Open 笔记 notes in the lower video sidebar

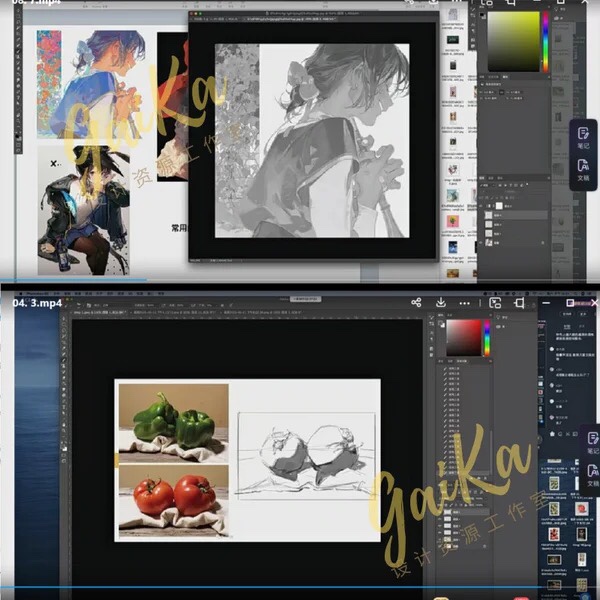pos(592,443)
